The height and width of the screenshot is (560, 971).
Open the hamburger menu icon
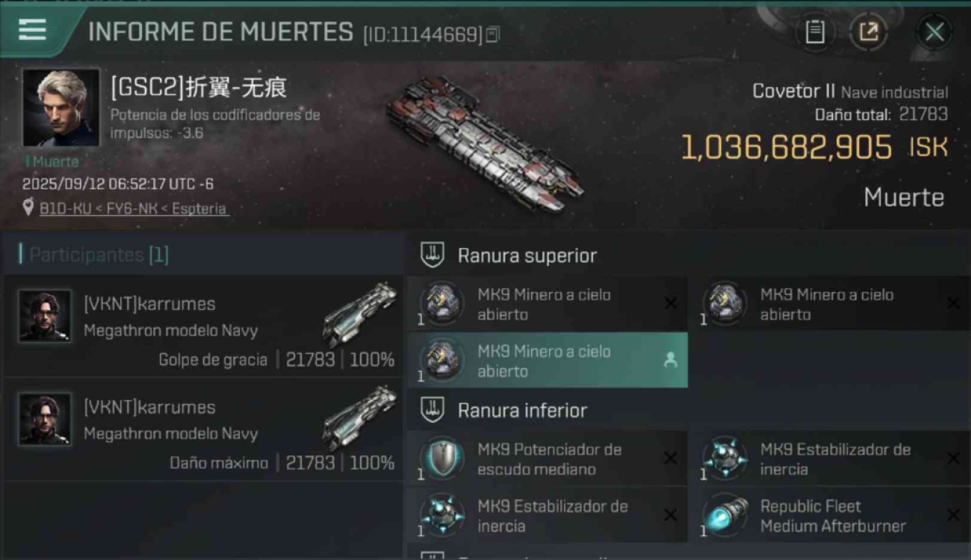[33, 30]
